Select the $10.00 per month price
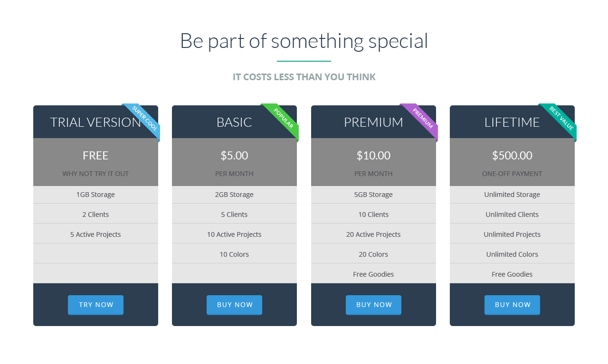608x364 pixels. point(373,162)
